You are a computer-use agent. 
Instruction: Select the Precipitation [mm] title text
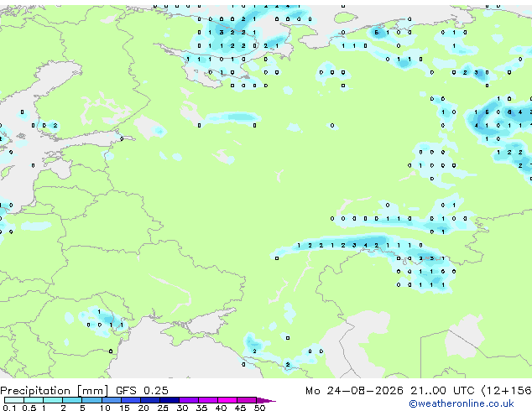[55, 391]
